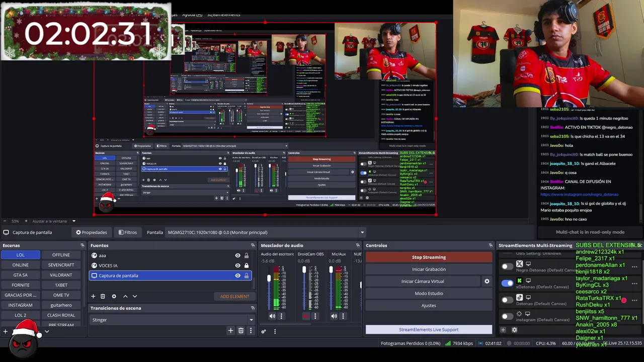644x362 pixels.
Task: Unlock the VOCES IA source
Action: click(x=247, y=265)
